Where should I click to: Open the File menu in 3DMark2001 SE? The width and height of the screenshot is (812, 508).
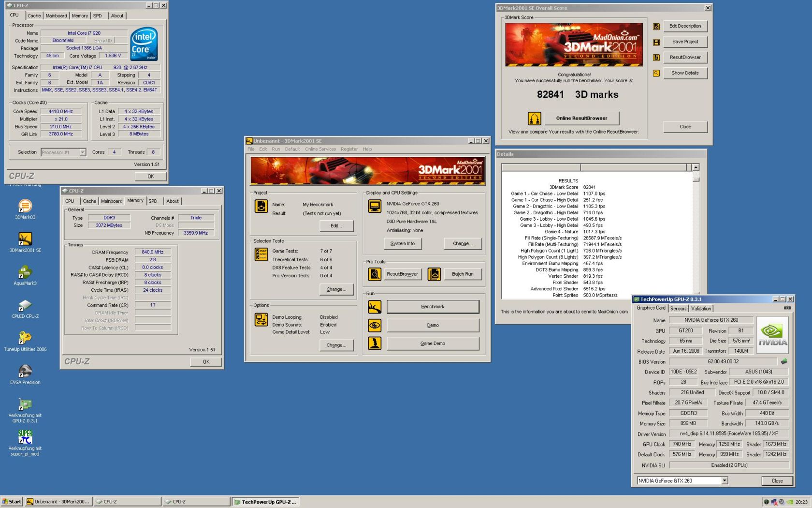pos(251,149)
